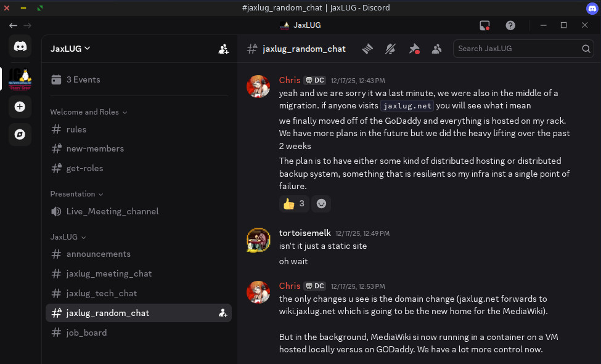Image resolution: width=601 pixels, height=364 pixels.
Task: Add a reaction with the smiley button
Action: 321,203
